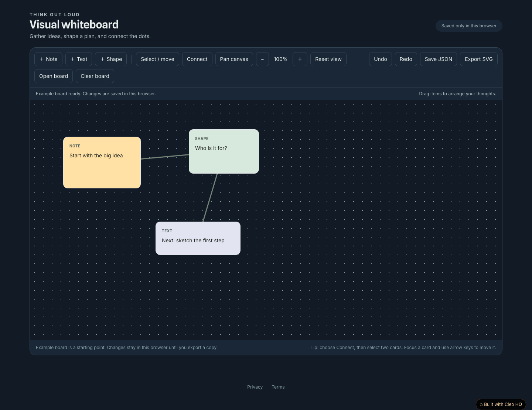The width and height of the screenshot is (532, 410).
Task: Add a new Shape card
Action: [x=111, y=59]
